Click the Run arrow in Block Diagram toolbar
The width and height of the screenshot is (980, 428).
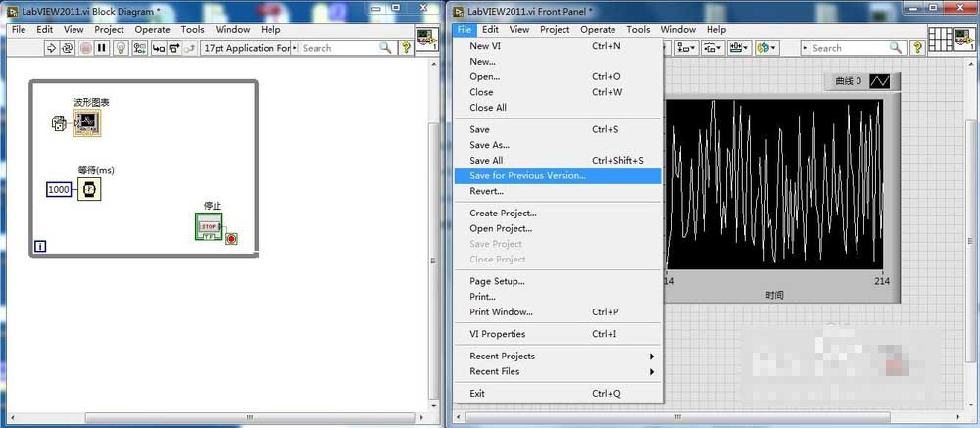point(52,48)
